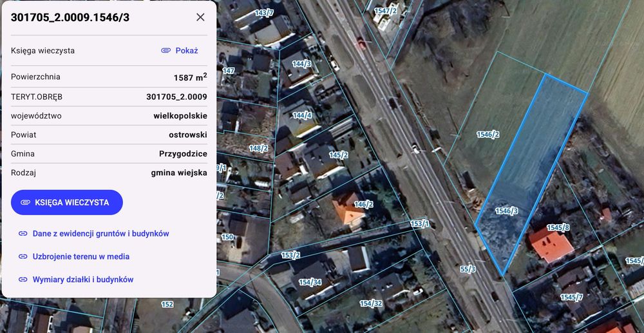644x333 pixels.
Task: Click the Pokaż link for Księga wieczysta
Action: pyautogui.click(x=187, y=50)
